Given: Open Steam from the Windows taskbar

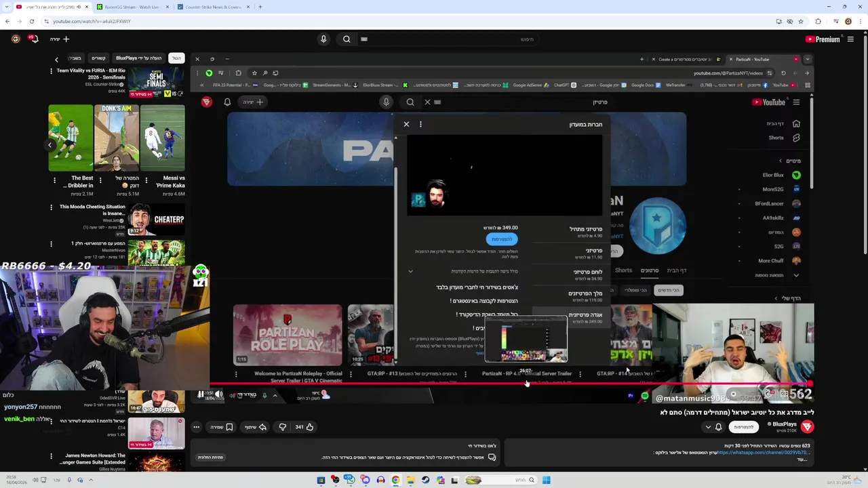Looking at the screenshot, I should [x=426, y=480].
